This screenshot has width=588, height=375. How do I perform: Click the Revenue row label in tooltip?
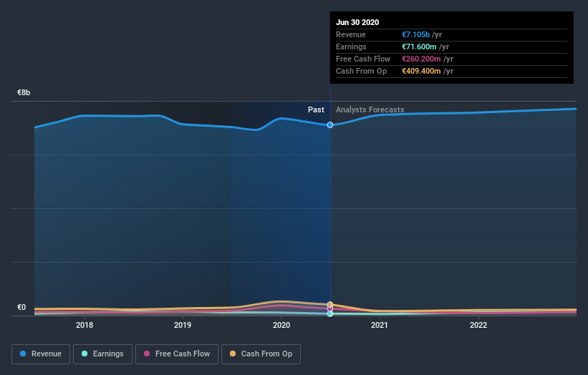coord(351,34)
